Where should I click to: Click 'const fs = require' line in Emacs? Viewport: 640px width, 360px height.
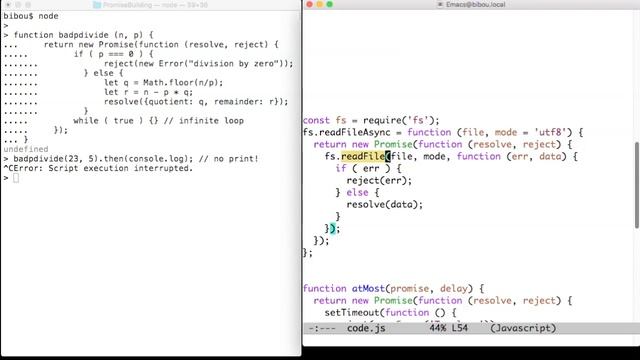coord(371,120)
